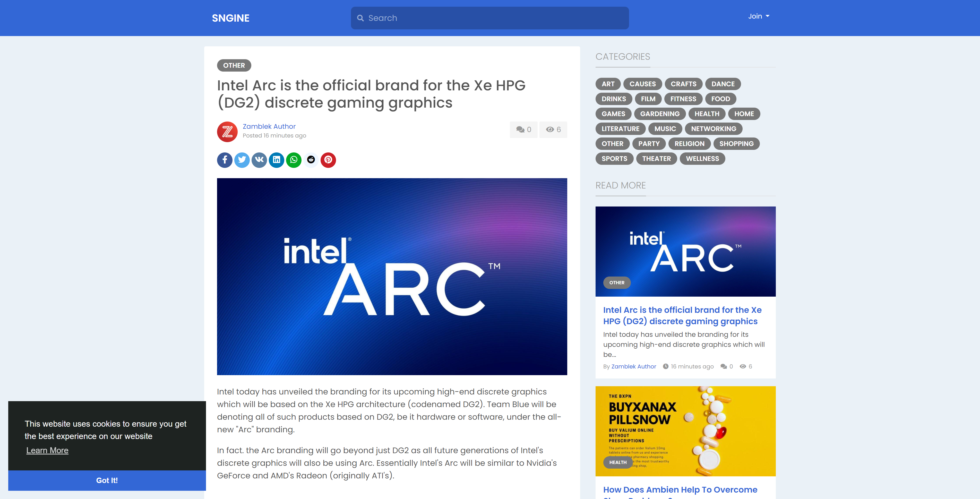Image resolution: width=980 pixels, height=499 pixels.
Task: Open the ART category
Action: click(608, 84)
